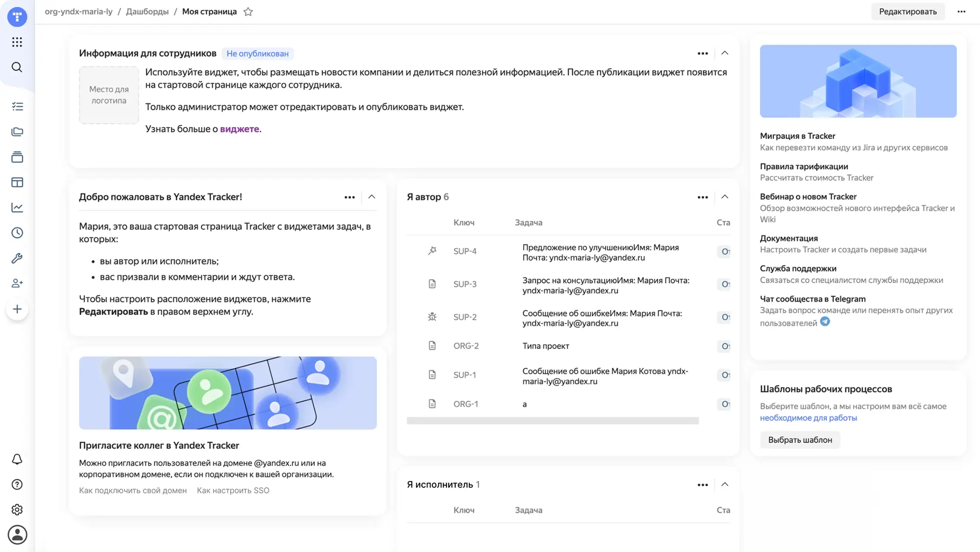Screen dimensions: 980x552
Task: Collapse the Добро пожаловать widget
Action: [x=372, y=197]
